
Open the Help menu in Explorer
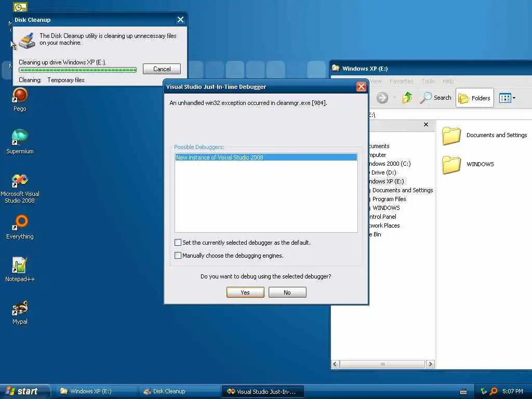click(448, 81)
